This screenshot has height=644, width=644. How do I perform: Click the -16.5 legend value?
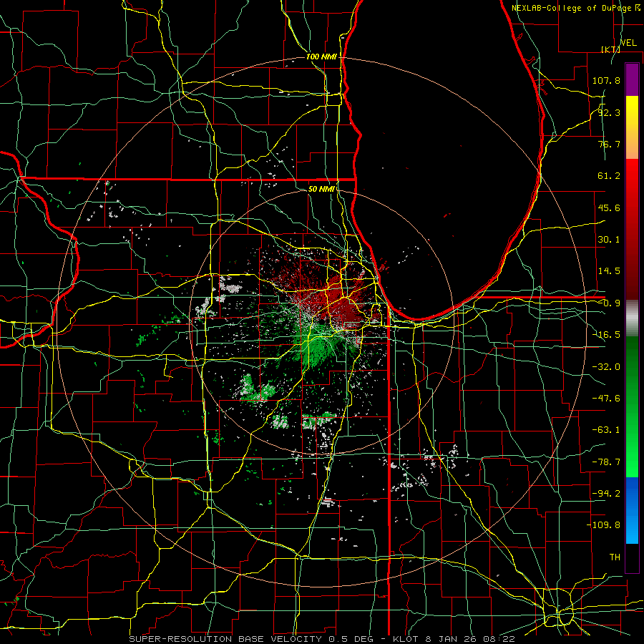(606, 335)
